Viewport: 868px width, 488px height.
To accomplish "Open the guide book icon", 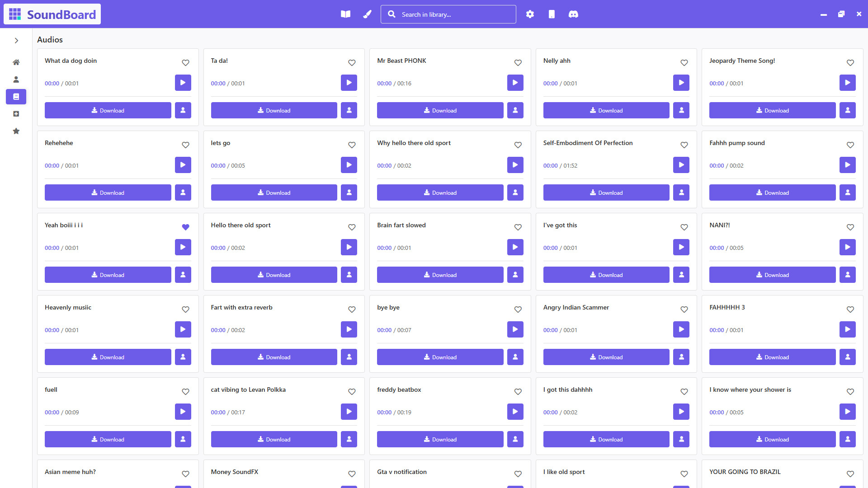I will tap(345, 14).
